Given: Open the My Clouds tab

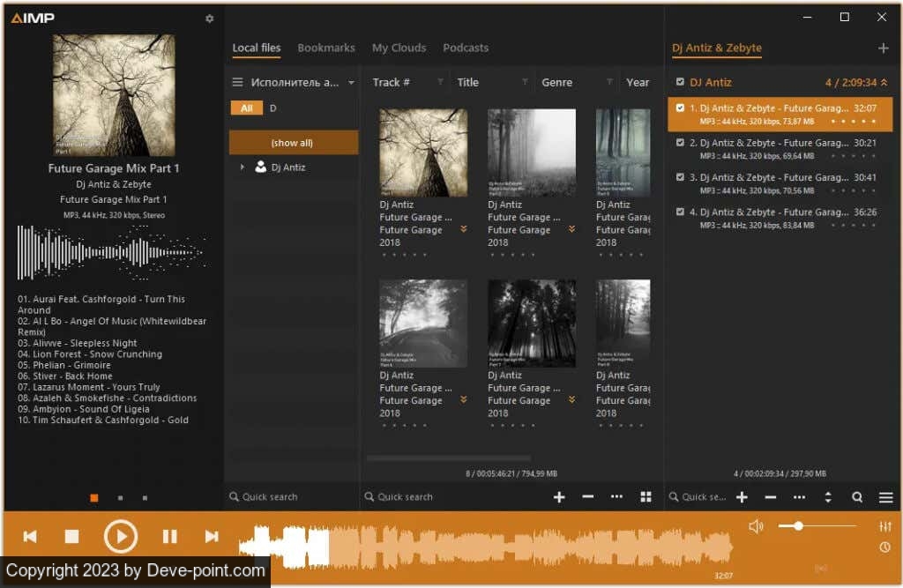Looking at the screenshot, I should pos(399,48).
